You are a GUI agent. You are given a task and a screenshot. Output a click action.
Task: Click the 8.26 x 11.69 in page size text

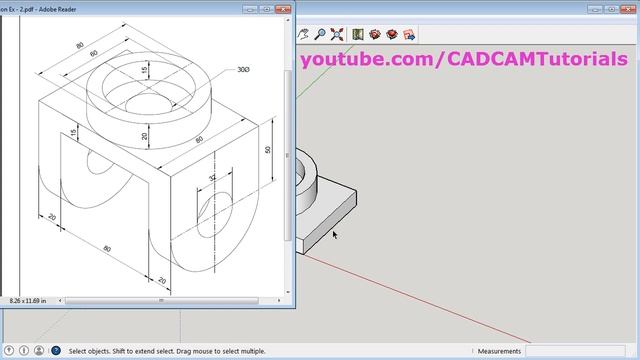tap(28, 301)
